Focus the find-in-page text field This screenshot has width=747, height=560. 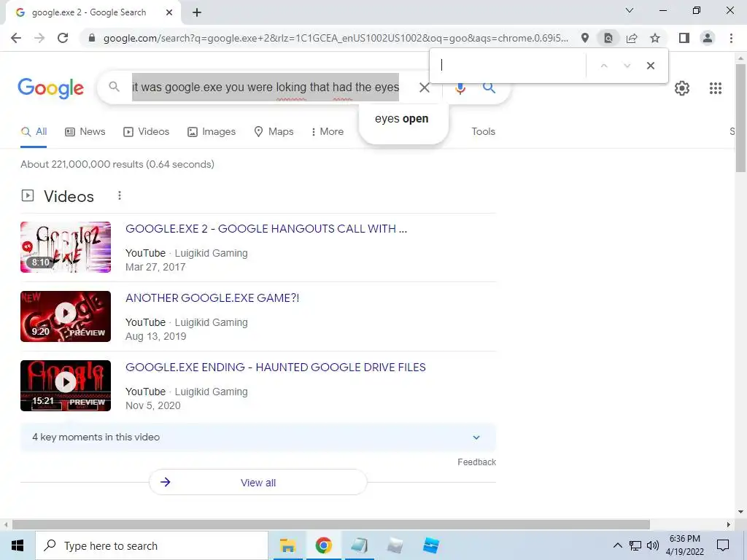click(x=511, y=65)
